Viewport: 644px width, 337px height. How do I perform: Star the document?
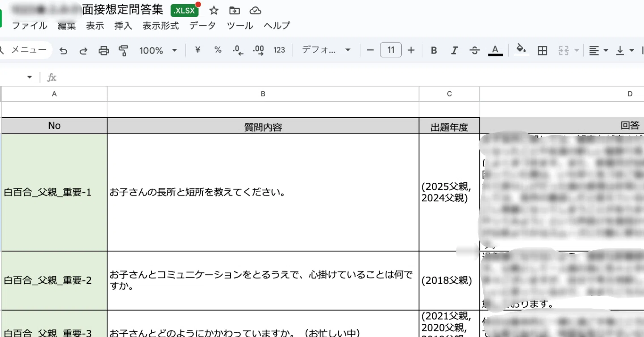(214, 11)
